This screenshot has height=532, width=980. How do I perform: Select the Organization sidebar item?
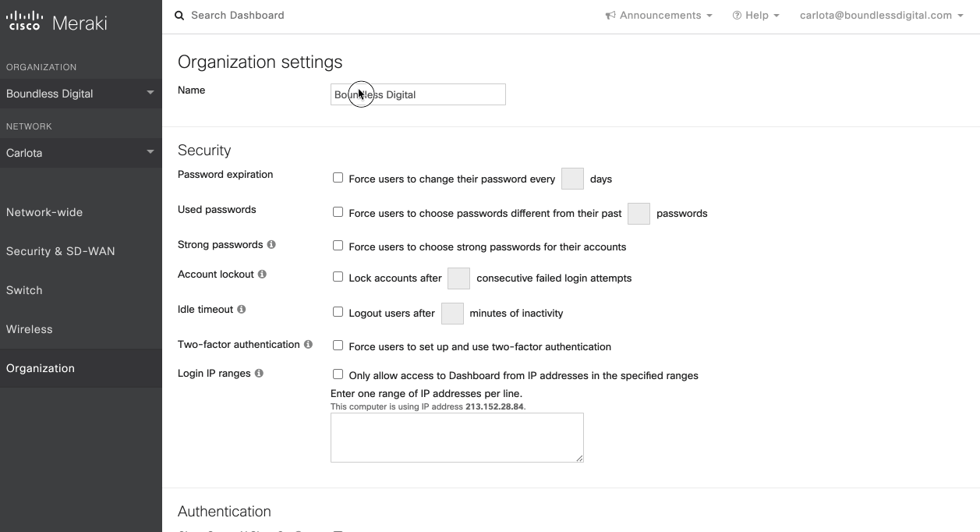pyautogui.click(x=81, y=368)
